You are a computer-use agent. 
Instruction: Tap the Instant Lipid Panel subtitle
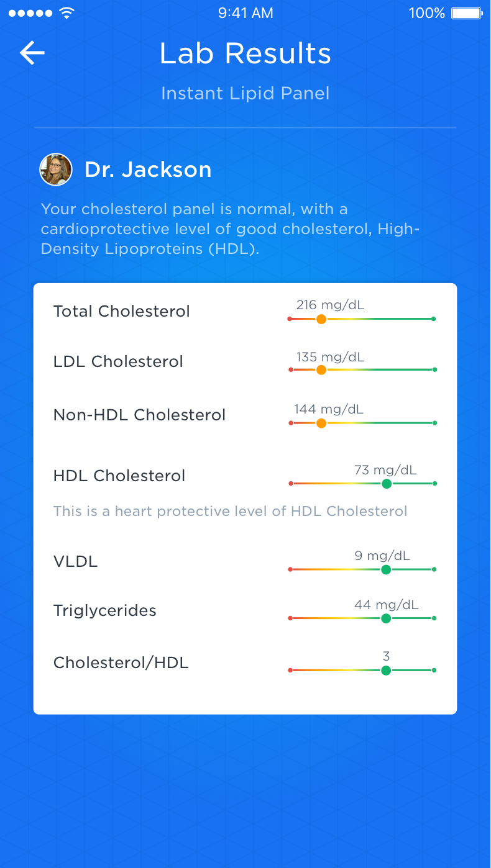(245, 93)
